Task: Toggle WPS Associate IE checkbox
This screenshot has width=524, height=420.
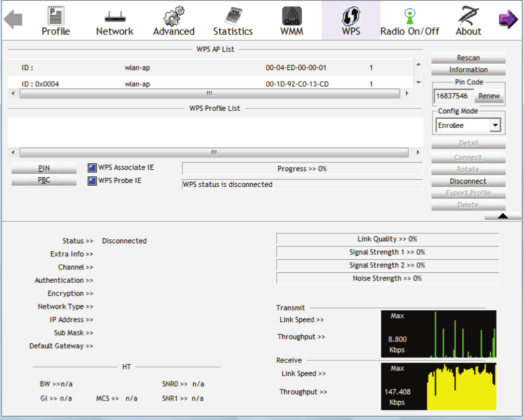Action: (x=92, y=168)
